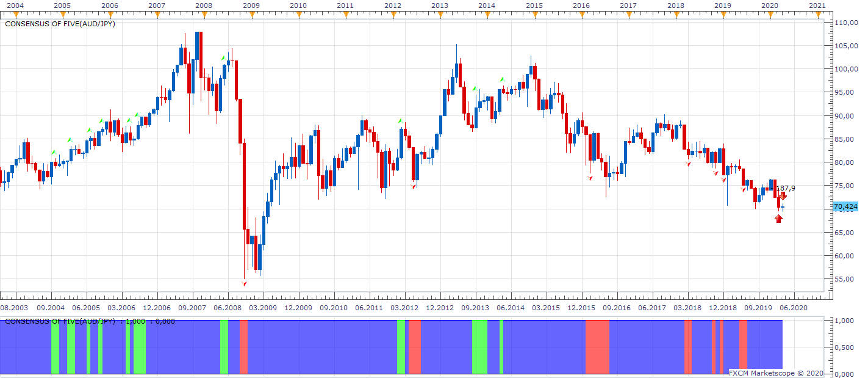Select the 2010 year marker
The width and height of the screenshot is (868, 378).
coord(298,5)
